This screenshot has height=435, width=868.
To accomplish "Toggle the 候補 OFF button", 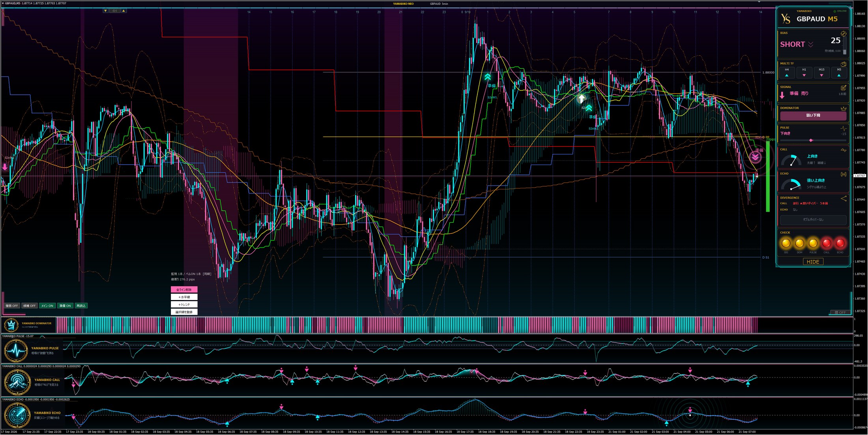I will [29, 306].
